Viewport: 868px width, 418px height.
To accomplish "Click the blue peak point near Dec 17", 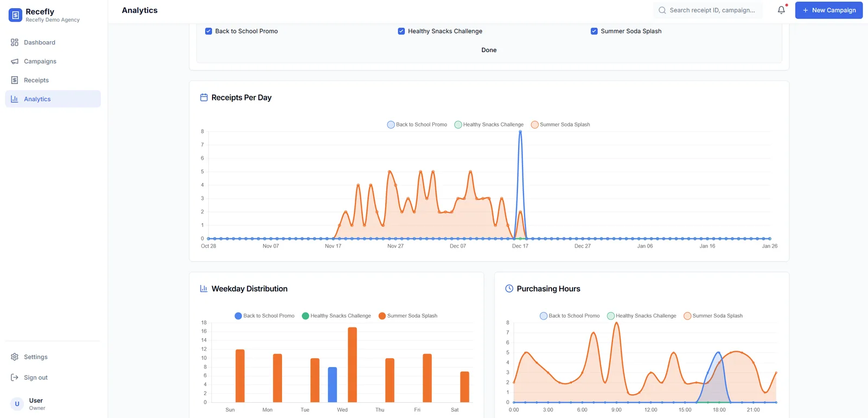I will tap(520, 132).
